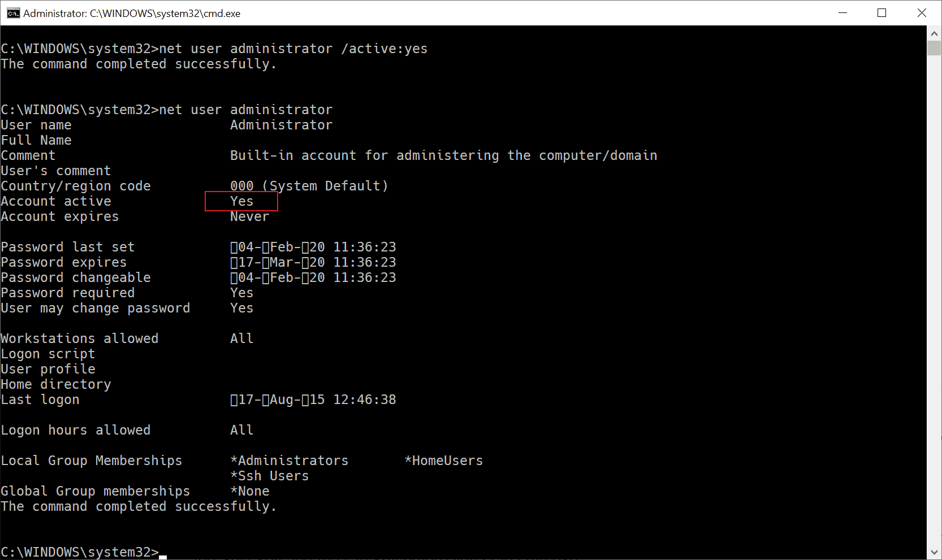The height and width of the screenshot is (560, 942).
Task: Click the 'Local Group Memberships' label
Action: (92, 461)
